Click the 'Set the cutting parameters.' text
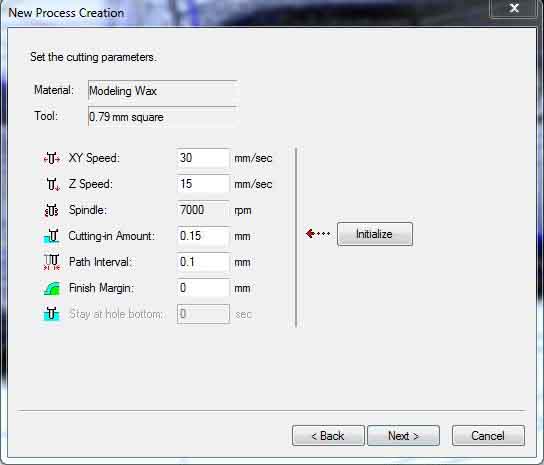 93,57
